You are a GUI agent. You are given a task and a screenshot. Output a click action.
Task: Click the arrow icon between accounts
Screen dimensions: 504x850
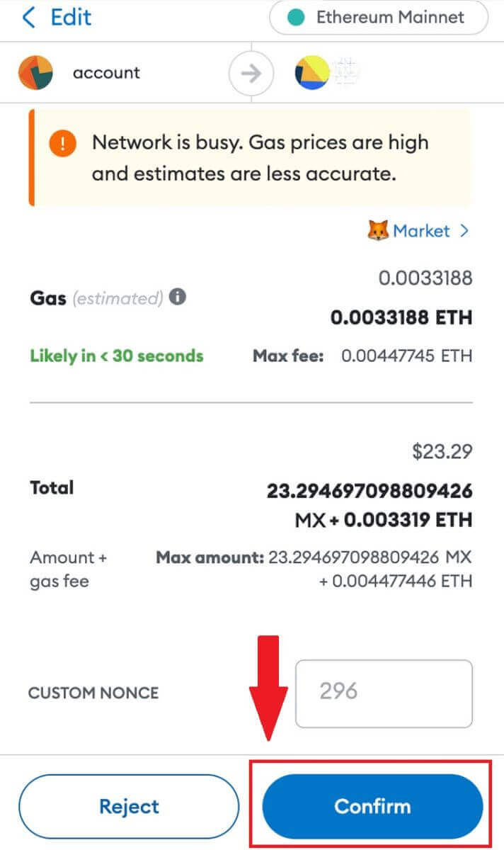[x=251, y=72]
